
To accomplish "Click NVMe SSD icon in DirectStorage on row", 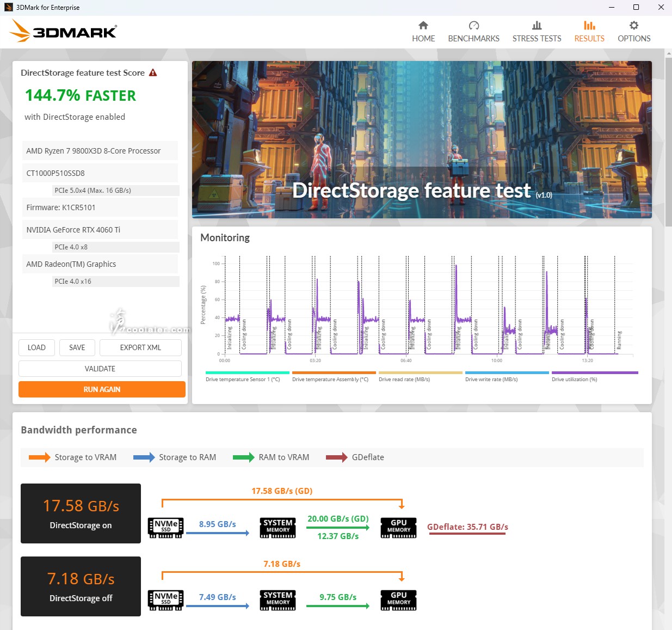I will click(x=166, y=528).
